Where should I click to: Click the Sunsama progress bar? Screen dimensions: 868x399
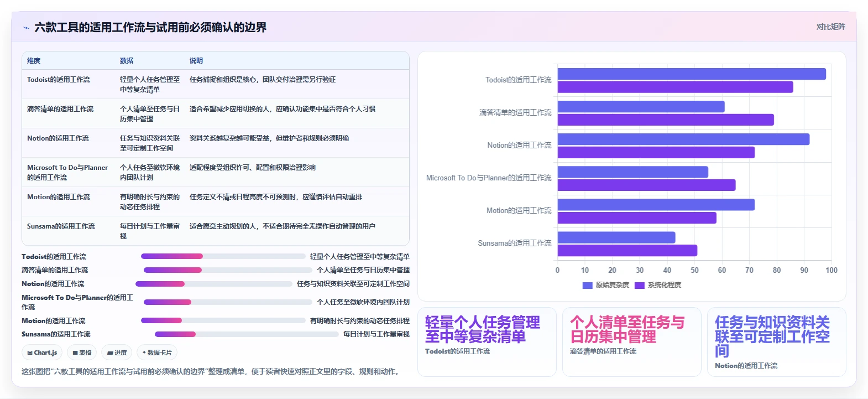tap(247, 334)
